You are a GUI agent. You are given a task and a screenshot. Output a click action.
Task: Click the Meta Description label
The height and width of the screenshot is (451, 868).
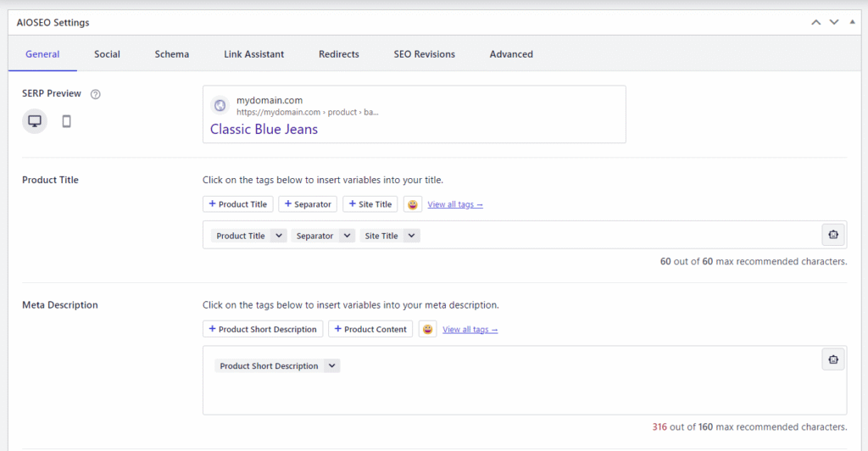(60, 305)
